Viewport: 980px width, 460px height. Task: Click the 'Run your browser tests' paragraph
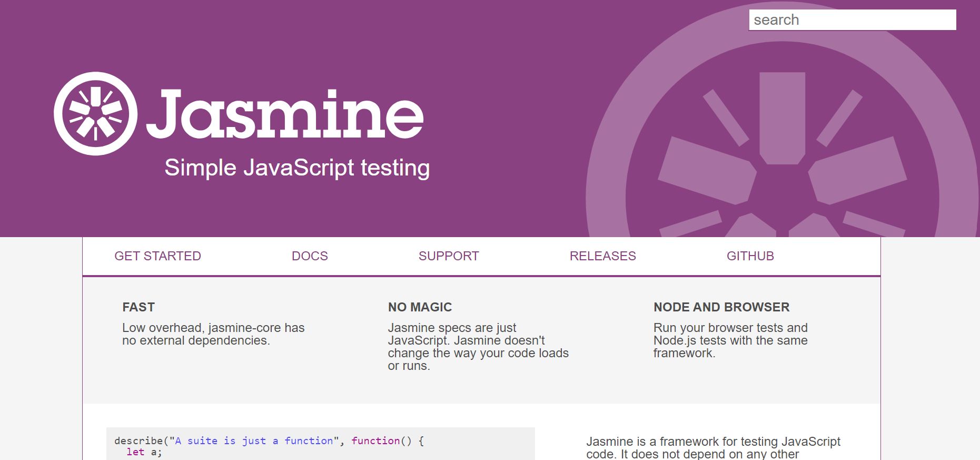730,340
